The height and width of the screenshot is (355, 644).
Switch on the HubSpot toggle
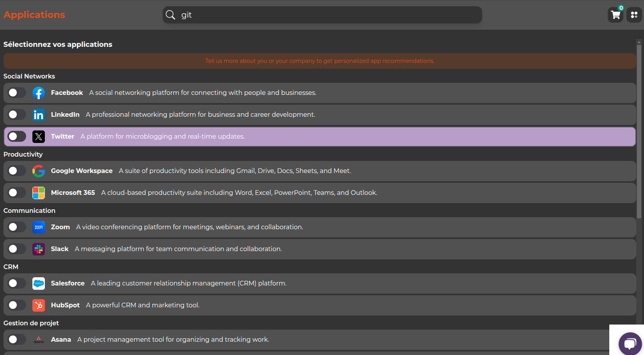17,305
